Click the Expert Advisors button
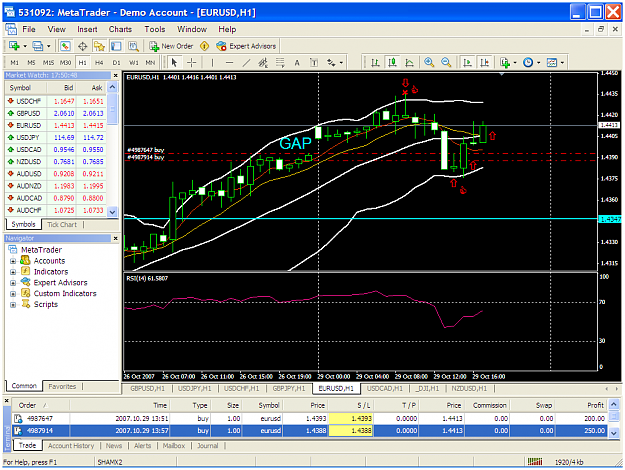This screenshot has height=470, width=625. tap(246, 46)
